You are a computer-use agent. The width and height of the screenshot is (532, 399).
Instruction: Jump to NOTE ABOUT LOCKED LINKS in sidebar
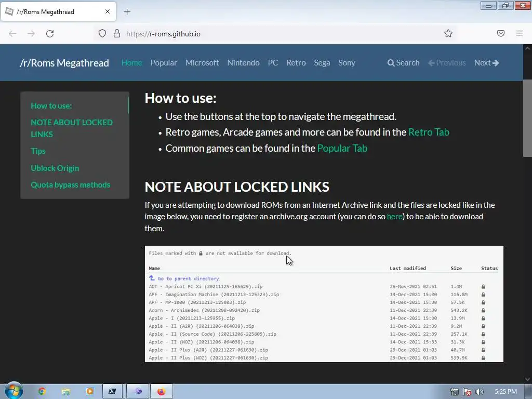pos(72,128)
